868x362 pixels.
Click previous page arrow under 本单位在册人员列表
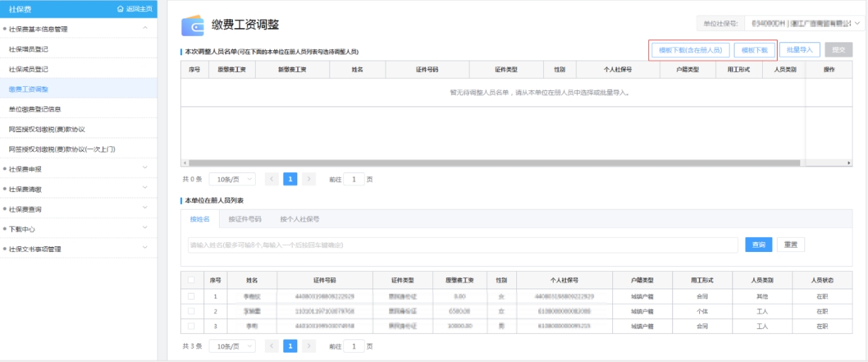click(272, 346)
